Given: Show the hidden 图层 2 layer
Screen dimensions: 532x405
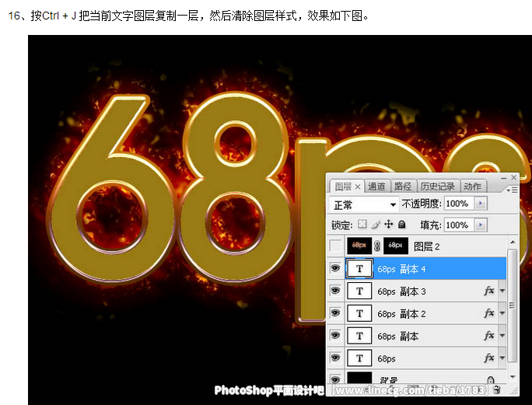Looking at the screenshot, I should [x=335, y=246].
